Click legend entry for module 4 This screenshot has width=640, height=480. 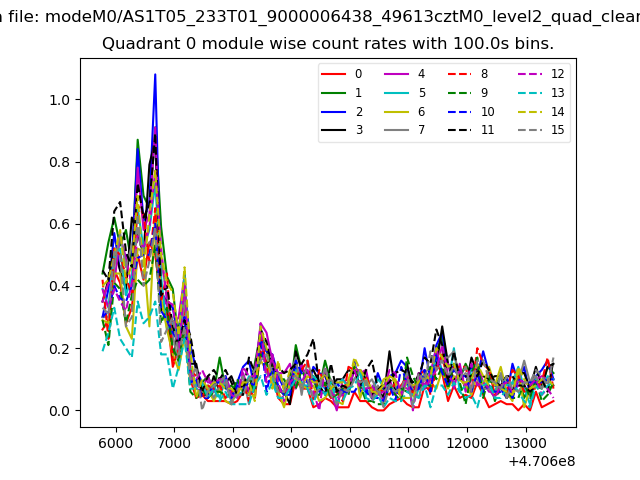(x=404, y=74)
